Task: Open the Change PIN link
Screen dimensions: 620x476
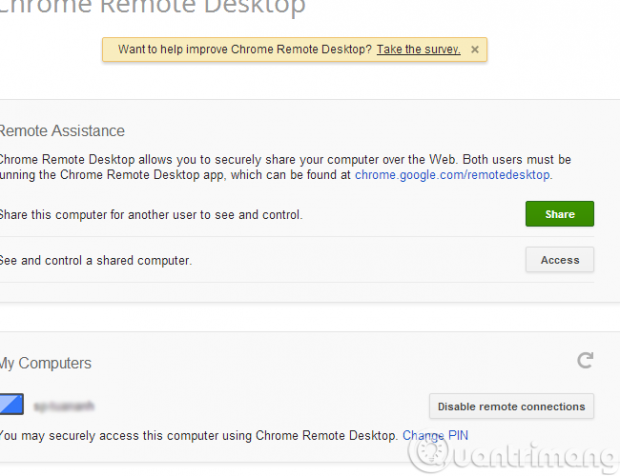Action: click(x=435, y=436)
